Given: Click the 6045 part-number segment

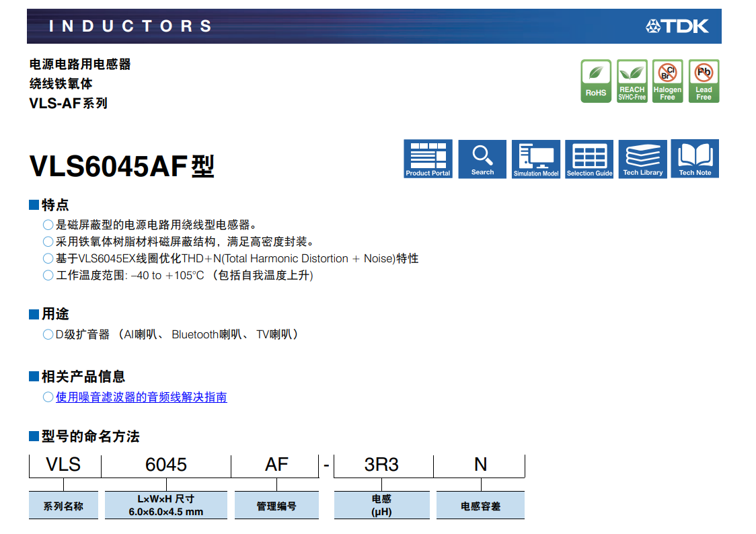Looking at the screenshot, I should [166, 465].
